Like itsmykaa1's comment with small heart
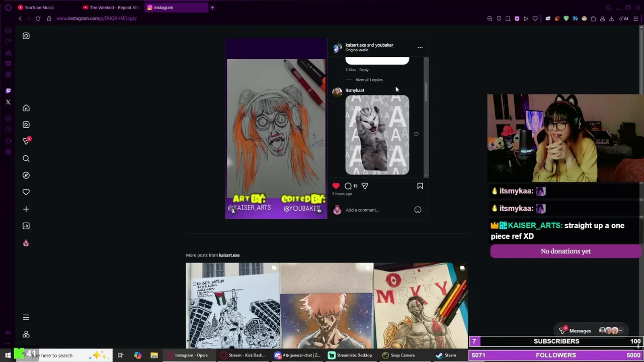The image size is (644, 362). click(416, 134)
